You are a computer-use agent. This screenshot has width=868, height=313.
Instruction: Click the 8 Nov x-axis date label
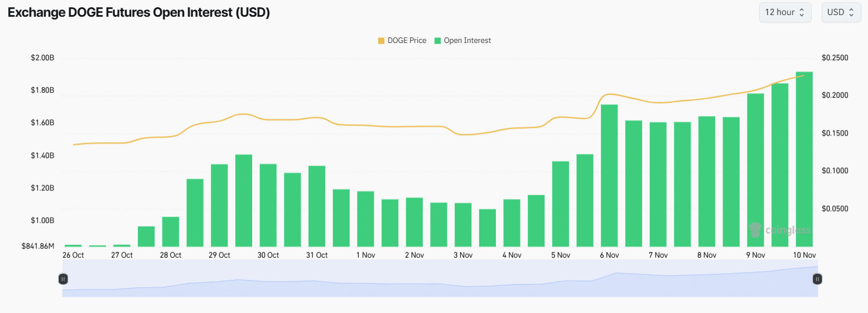(707, 255)
